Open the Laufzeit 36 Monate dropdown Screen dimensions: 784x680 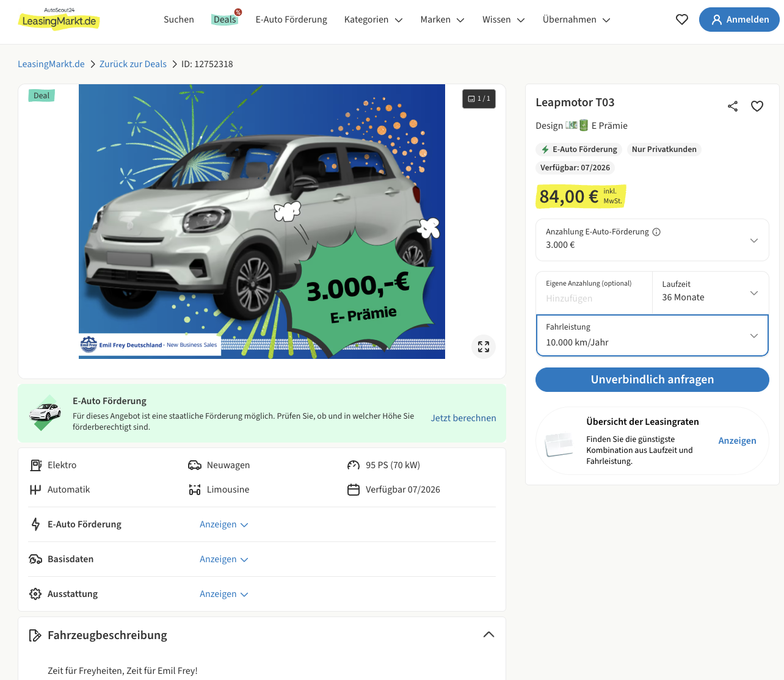tap(710, 292)
